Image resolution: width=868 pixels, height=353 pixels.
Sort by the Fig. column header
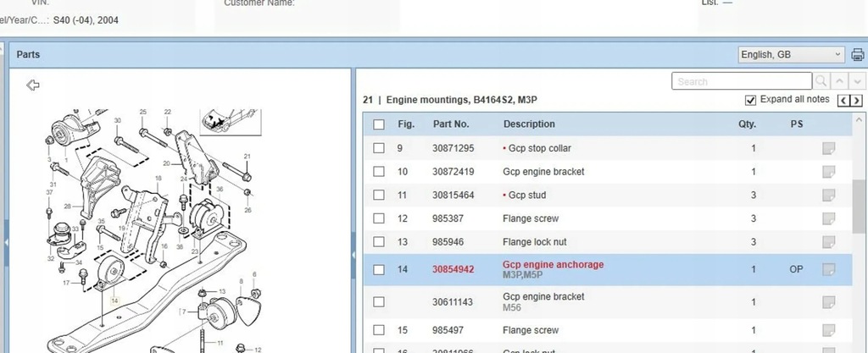coord(406,124)
